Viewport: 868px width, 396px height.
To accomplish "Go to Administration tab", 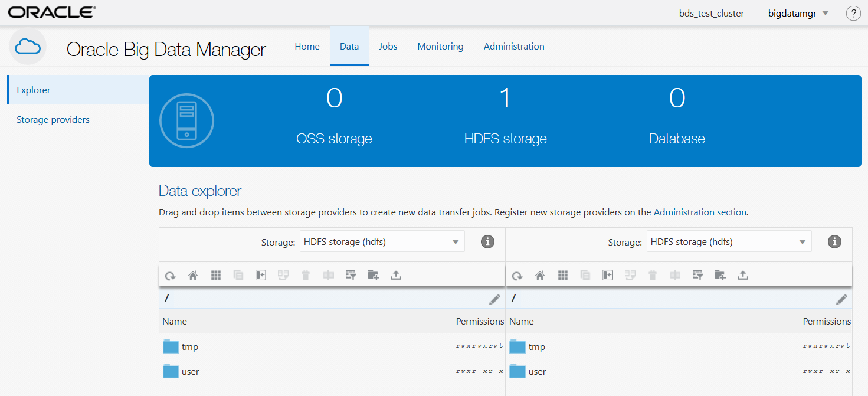I will pos(514,46).
